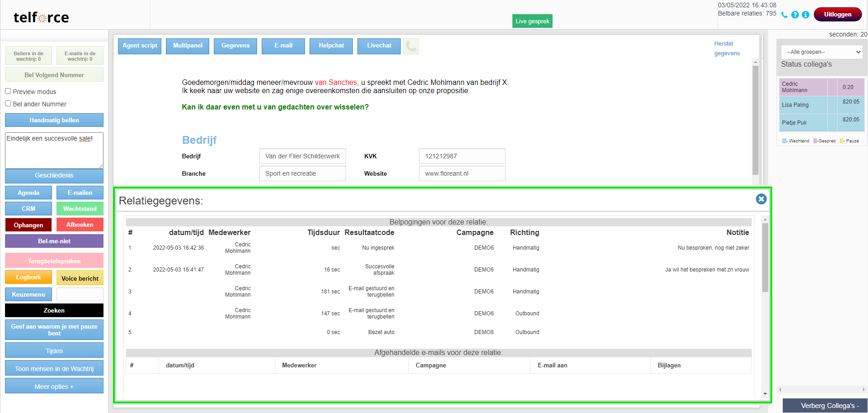Image resolution: width=868 pixels, height=413 pixels.
Task: Close the Relatiegegevens panel with X icon
Action: point(761,199)
